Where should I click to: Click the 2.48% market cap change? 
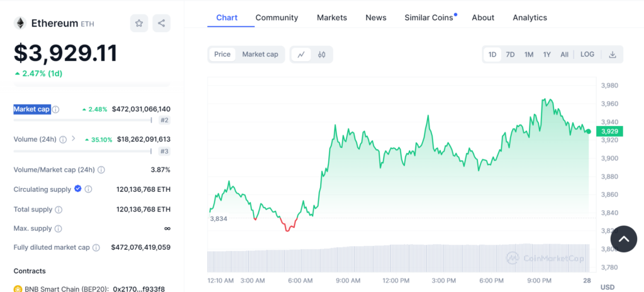95,109
